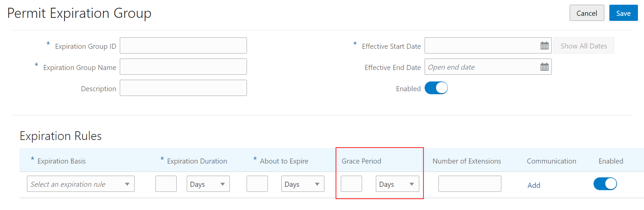Open the Effective End Date calendar picker
Screen dimensions: 644x210
coord(544,67)
